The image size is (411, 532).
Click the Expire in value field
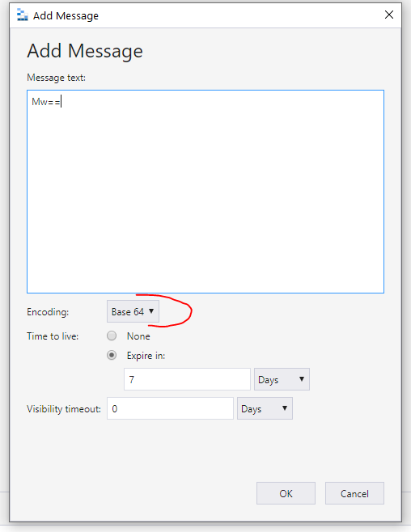point(187,379)
